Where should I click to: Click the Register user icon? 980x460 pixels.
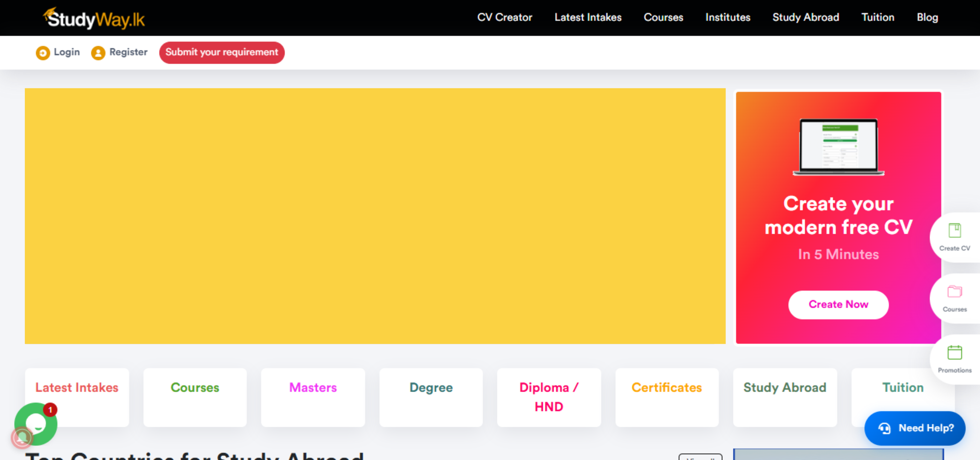click(x=98, y=53)
